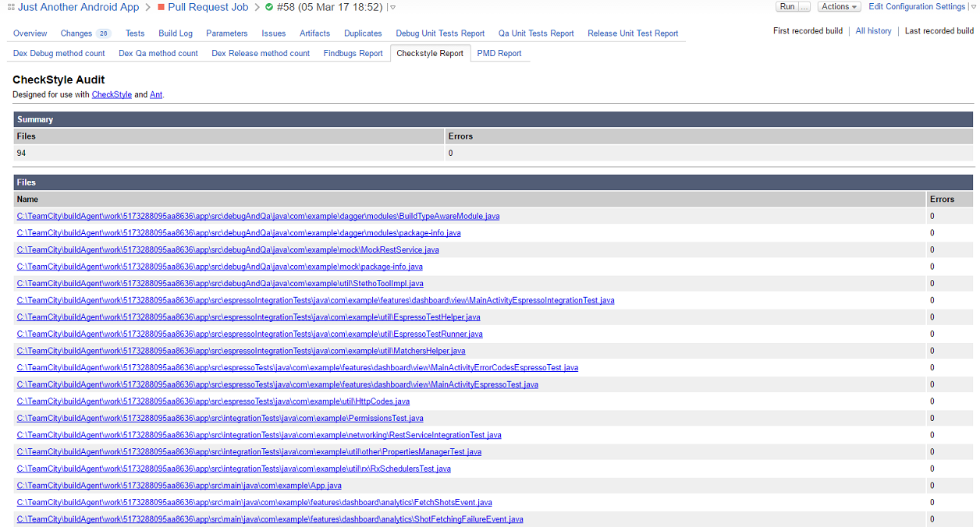Open the Debug Unit Tests Report tab

pyautogui.click(x=440, y=34)
